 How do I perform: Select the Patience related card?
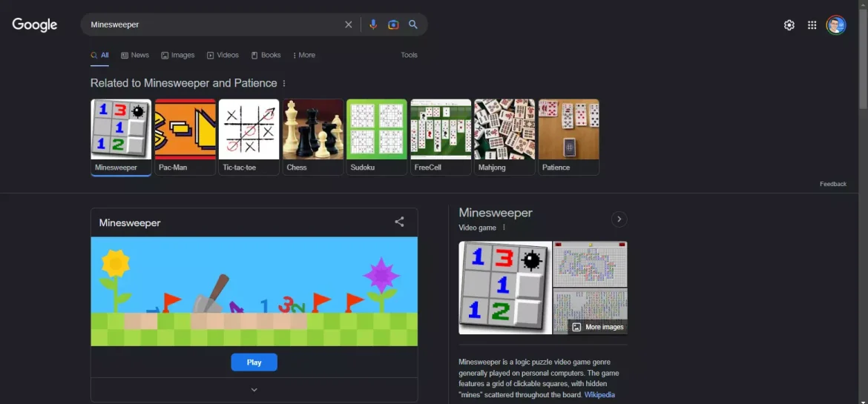pyautogui.click(x=568, y=137)
